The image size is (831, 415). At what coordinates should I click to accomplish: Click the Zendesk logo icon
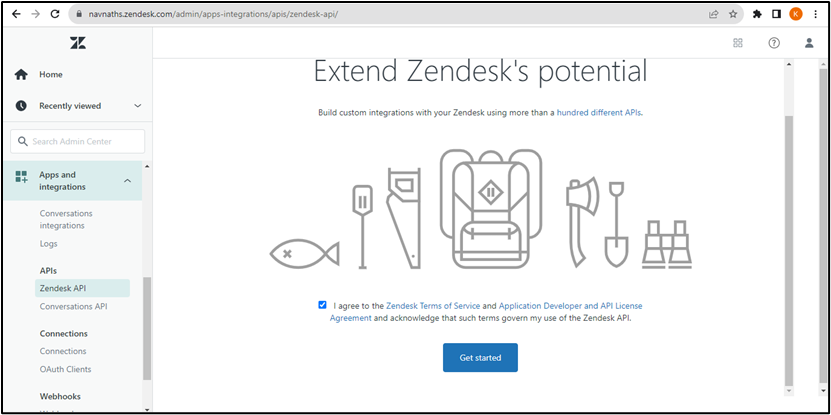78,43
